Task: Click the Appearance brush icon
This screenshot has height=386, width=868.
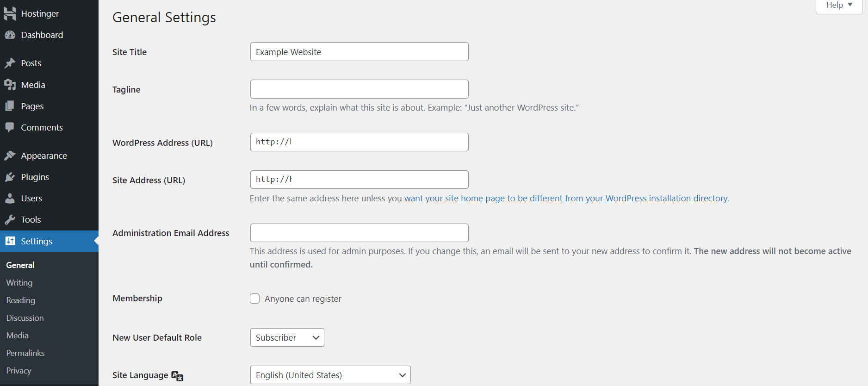Action: tap(11, 156)
